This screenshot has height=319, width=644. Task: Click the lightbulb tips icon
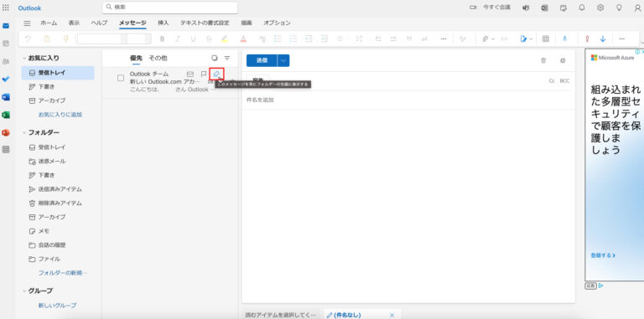[619, 8]
